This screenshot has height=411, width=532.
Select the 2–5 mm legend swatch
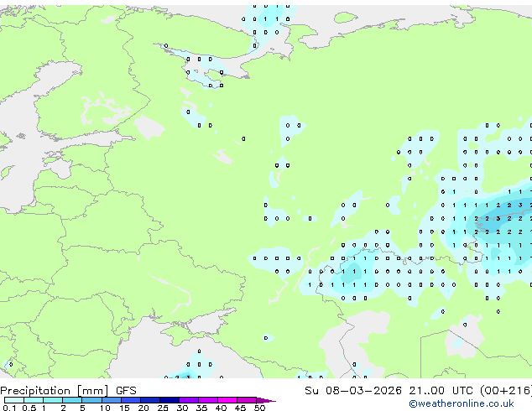[x=72, y=400]
